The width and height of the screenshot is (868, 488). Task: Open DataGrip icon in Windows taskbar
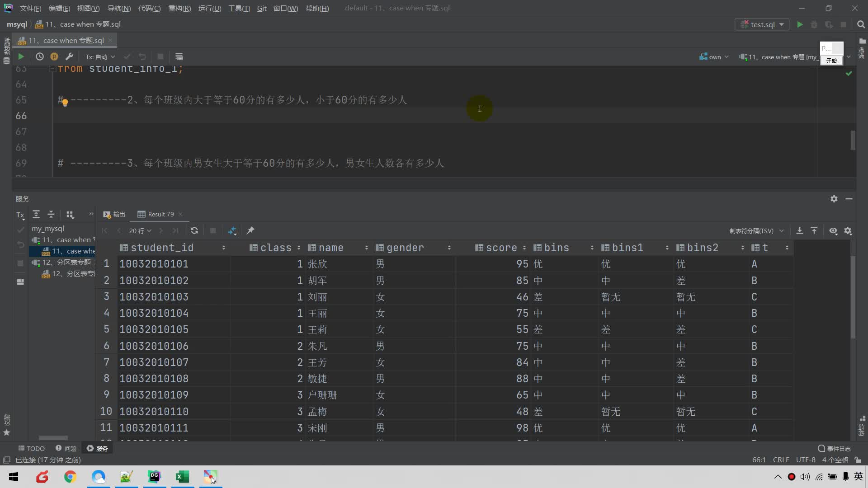click(x=154, y=476)
